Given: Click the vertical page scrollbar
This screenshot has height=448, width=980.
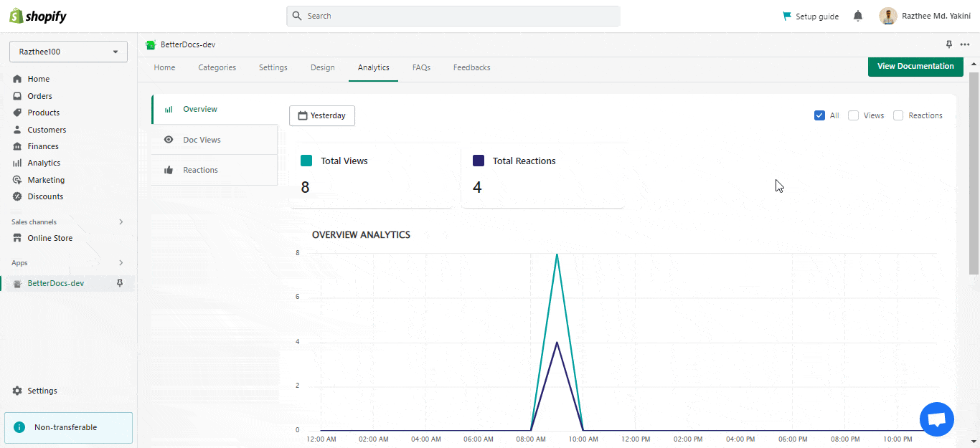Looking at the screenshot, I should tap(974, 172).
